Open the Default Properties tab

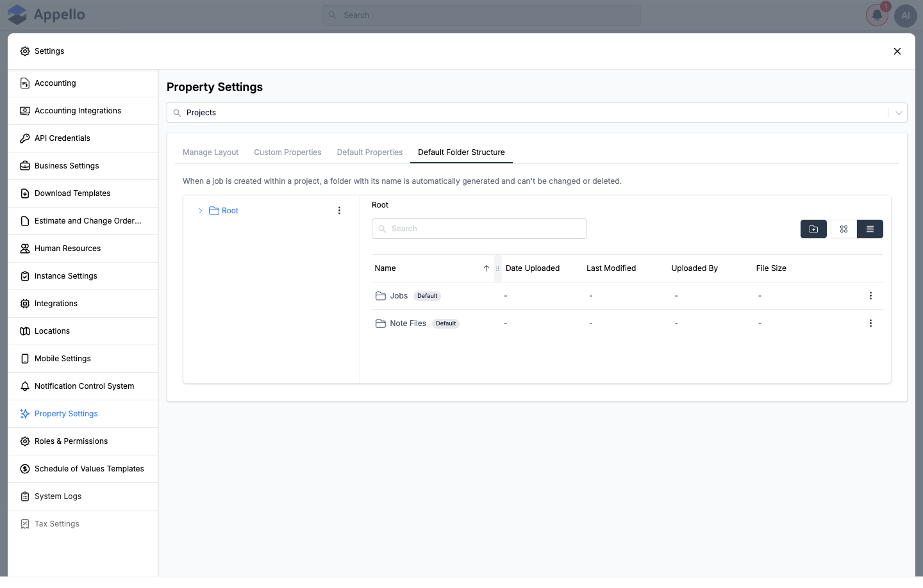(x=370, y=152)
